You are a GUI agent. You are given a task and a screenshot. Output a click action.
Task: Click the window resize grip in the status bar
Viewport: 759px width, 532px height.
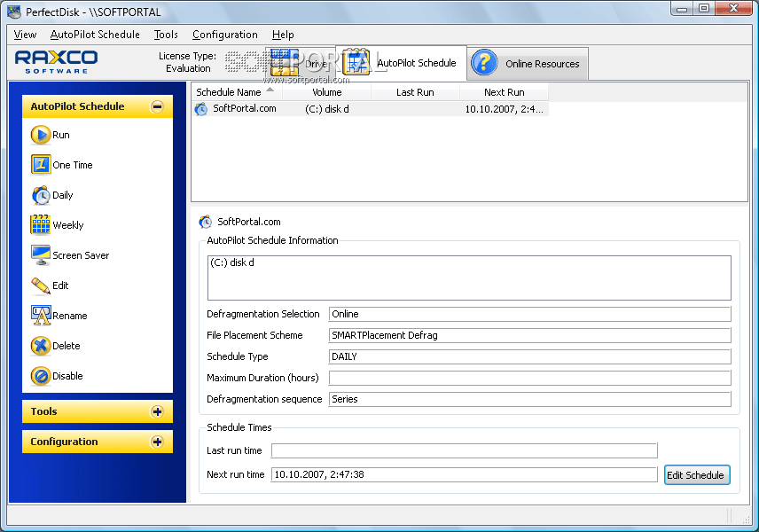coord(746,519)
